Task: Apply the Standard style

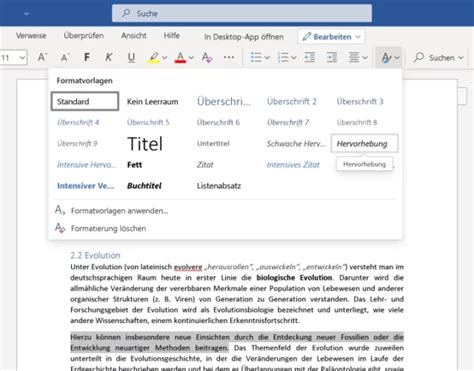Action: point(85,101)
